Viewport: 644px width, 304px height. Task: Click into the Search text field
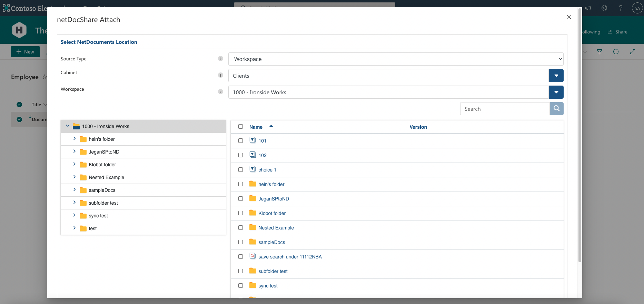(x=505, y=109)
